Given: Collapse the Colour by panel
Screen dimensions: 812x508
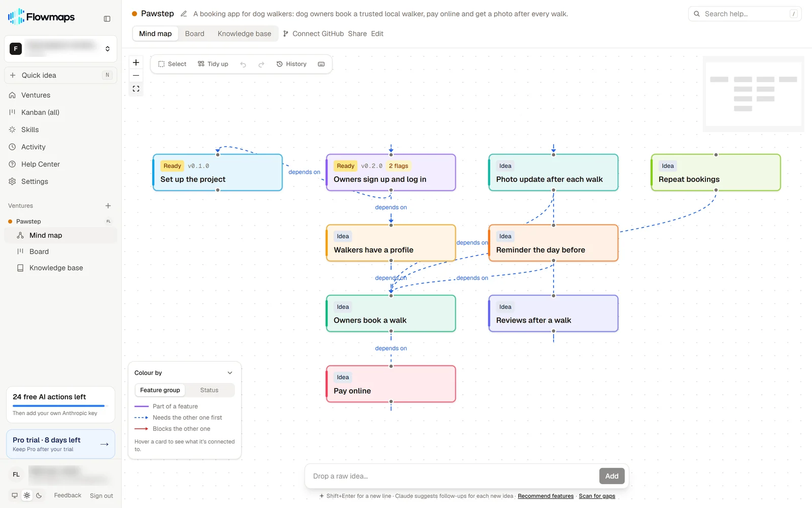Looking at the screenshot, I should (230, 373).
